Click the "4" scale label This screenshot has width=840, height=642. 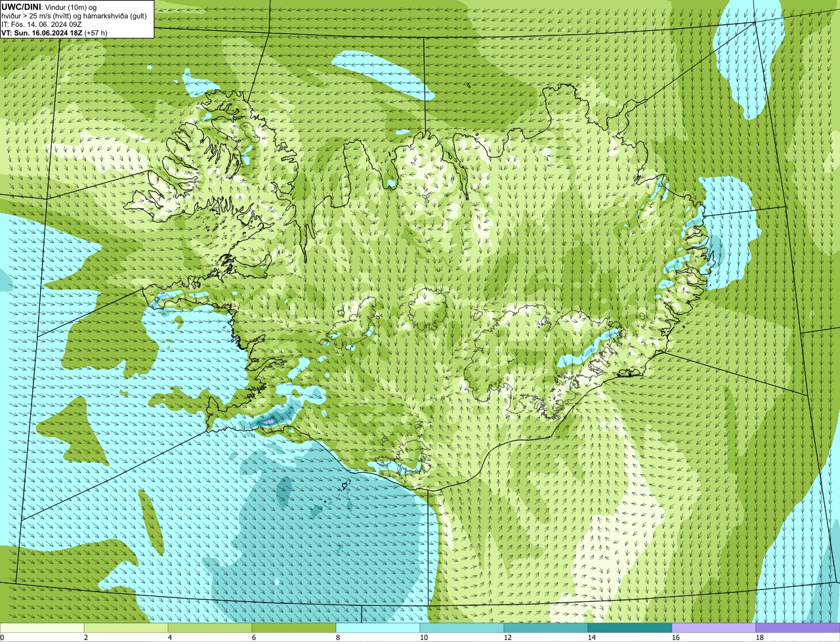coord(170,637)
